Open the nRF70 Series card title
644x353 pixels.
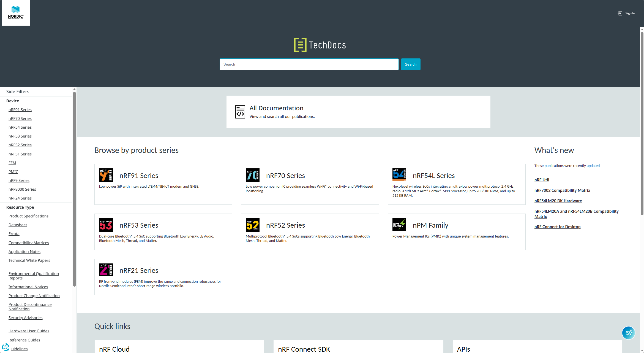[x=285, y=176]
